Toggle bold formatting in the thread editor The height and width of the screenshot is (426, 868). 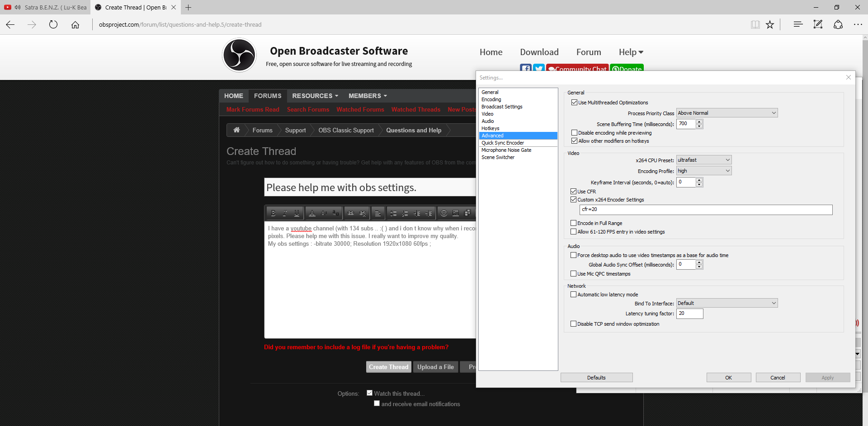tap(273, 213)
